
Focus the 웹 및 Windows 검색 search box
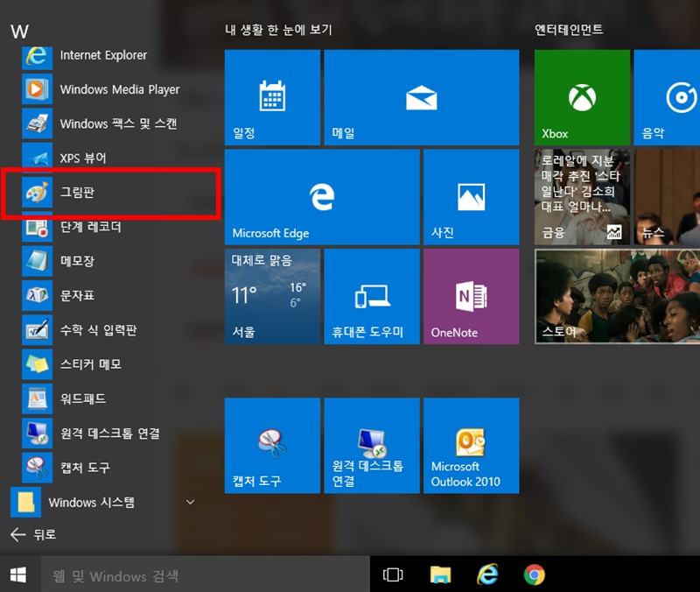tap(206, 575)
